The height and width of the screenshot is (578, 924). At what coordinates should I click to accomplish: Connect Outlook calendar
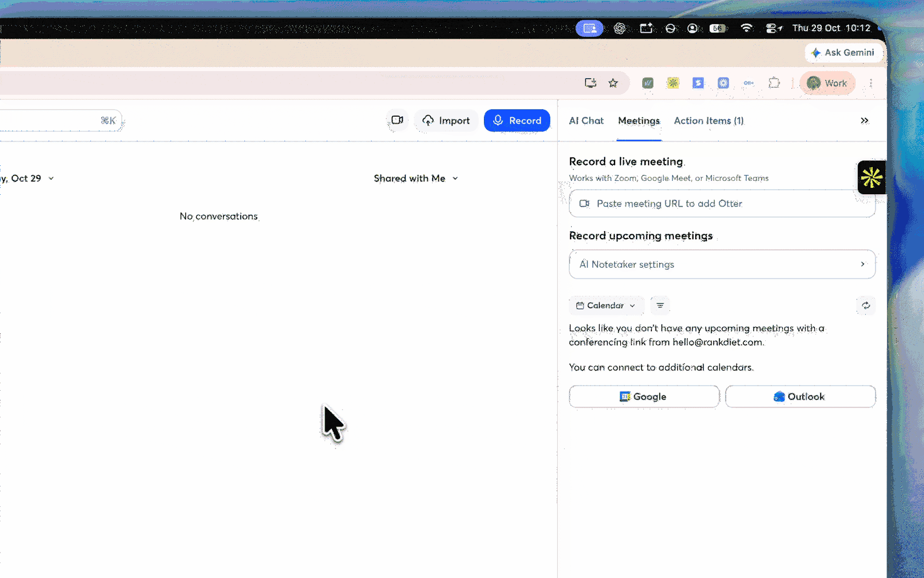800,397
